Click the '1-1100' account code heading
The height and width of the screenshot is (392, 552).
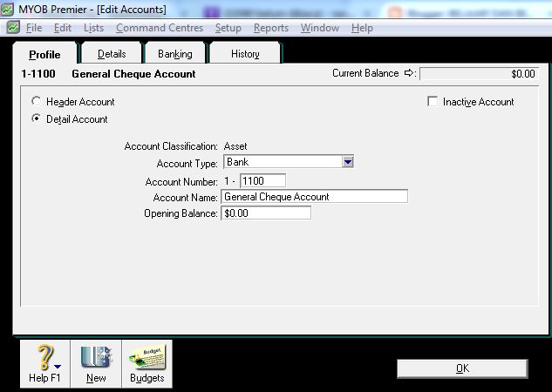[x=38, y=74]
